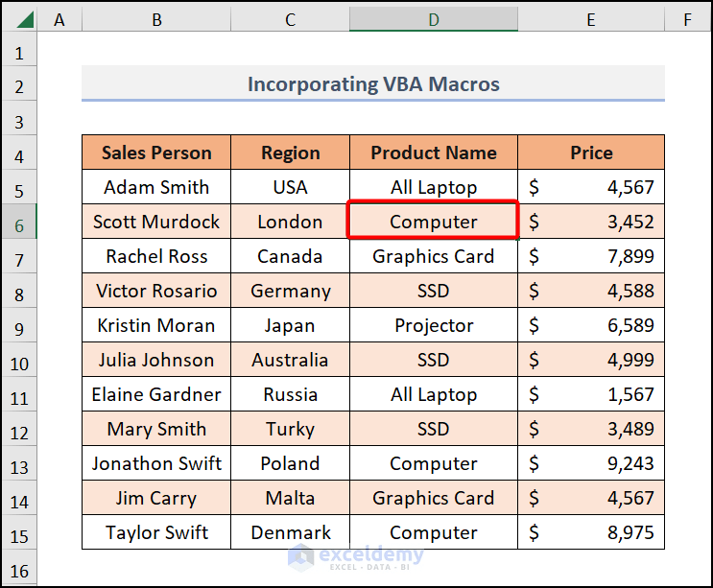Select row 7 header

19,256
